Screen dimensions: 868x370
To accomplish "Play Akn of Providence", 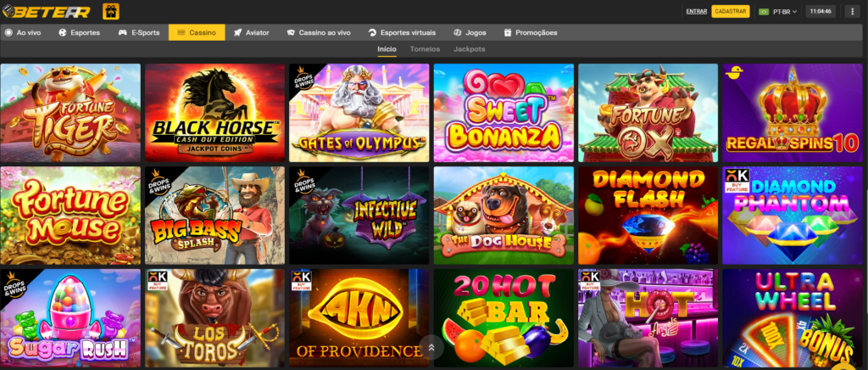I will click(359, 318).
